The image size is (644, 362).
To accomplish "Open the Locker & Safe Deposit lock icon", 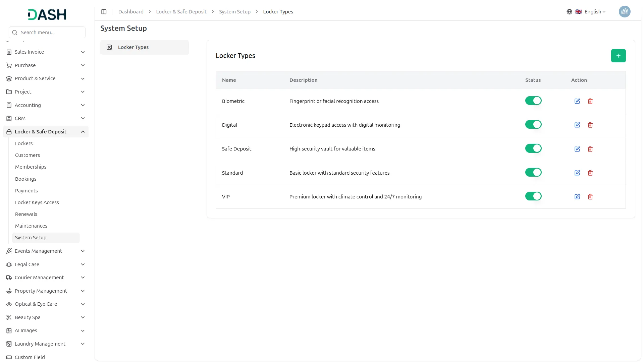I will pyautogui.click(x=9, y=131).
